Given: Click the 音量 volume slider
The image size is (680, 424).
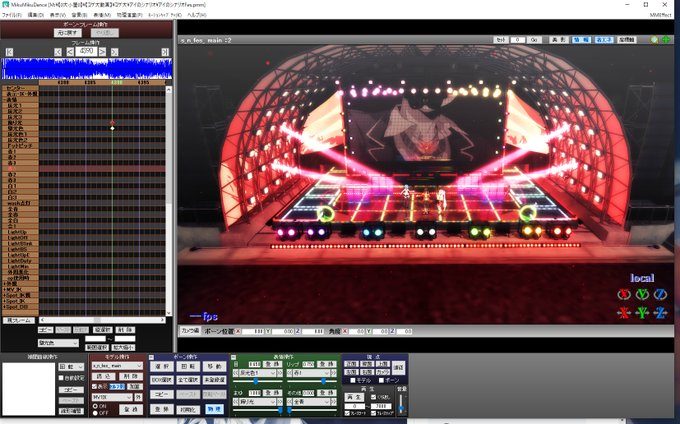Looking at the screenshot, I should (402, 403).
